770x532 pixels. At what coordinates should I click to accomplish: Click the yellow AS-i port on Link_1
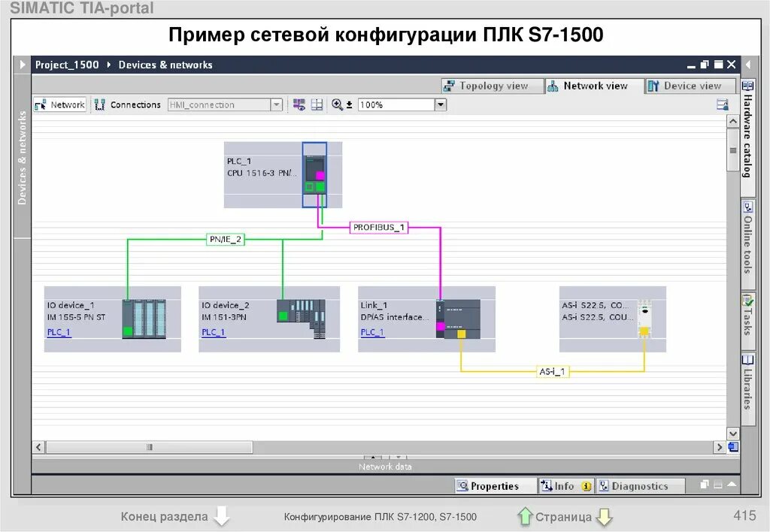(x=461, y=334)
